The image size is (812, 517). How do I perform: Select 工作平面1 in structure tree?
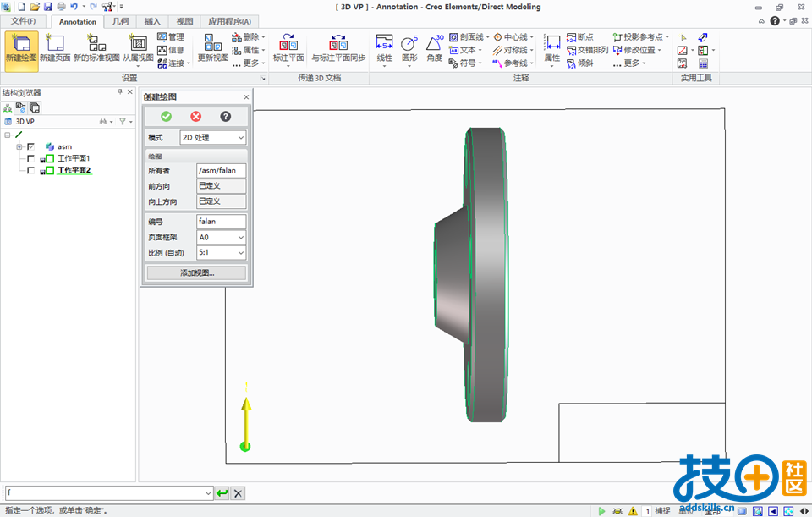74,158
